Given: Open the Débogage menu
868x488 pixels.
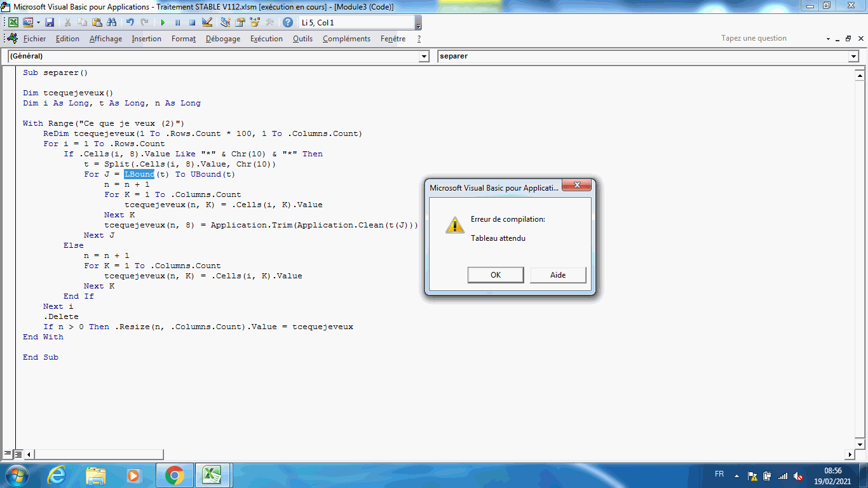Looking at the screenshot, I should (222, 39).
